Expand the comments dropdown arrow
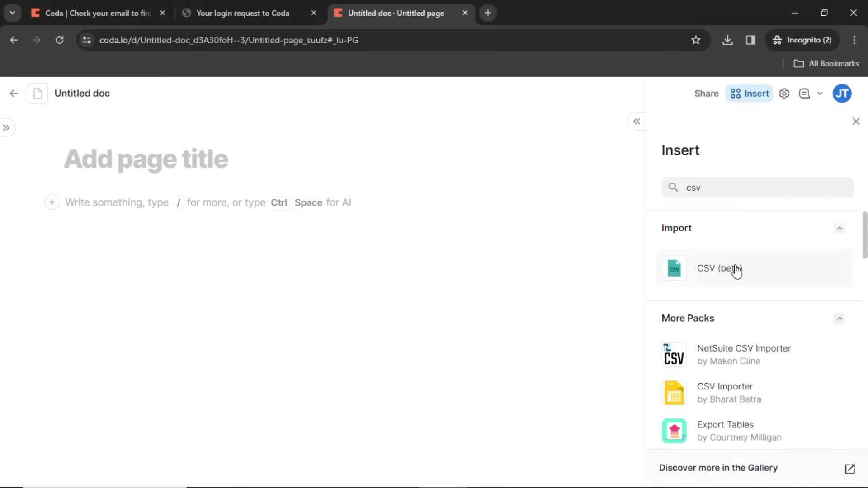The image size is (868, 488). [820, 94]
